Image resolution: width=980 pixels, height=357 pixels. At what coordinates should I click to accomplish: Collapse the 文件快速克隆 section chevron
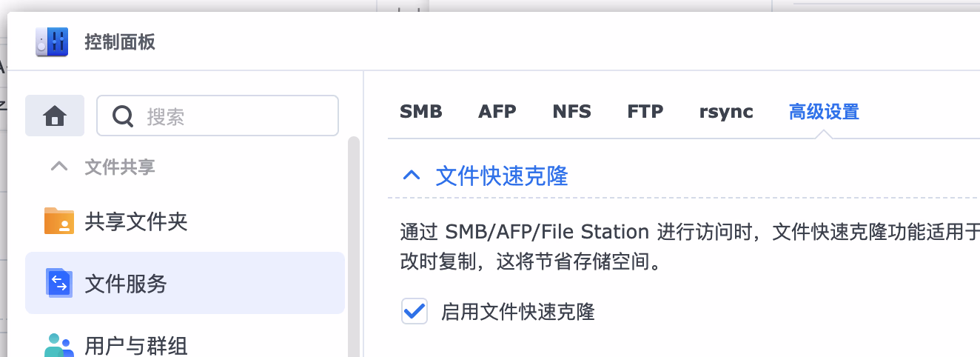[411, 176]
